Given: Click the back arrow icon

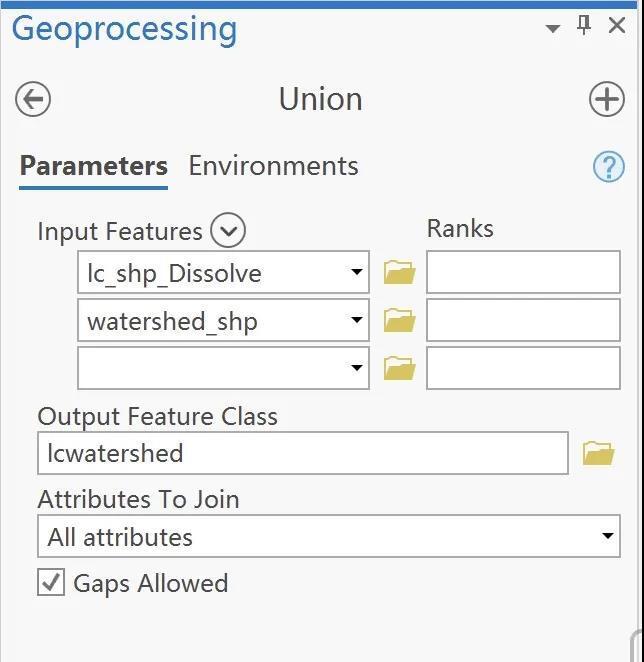Looking at the screenshot, I should pyautogui.click(x=33, y=99).
